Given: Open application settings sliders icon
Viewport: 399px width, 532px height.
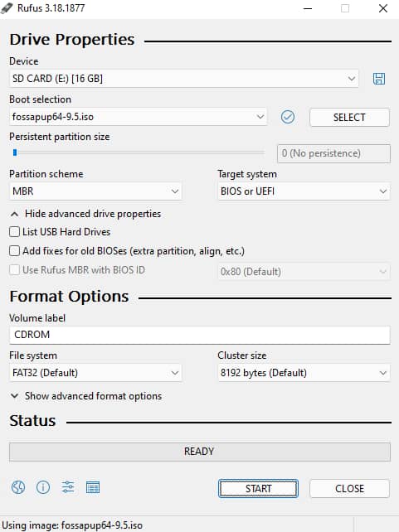Looking at the screenshot, I should coord(68,487).
